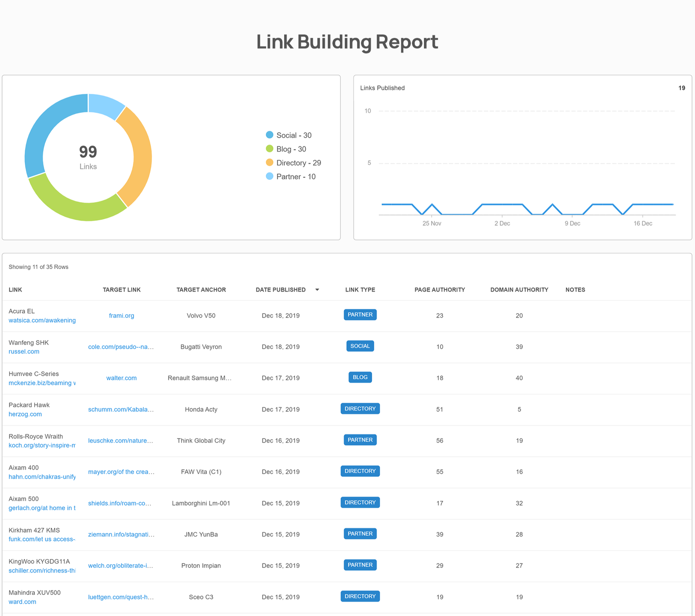Open the walter.com target link
Image resolution: width=695 pixels, height=616 pixels.
(x=122, y=378)
